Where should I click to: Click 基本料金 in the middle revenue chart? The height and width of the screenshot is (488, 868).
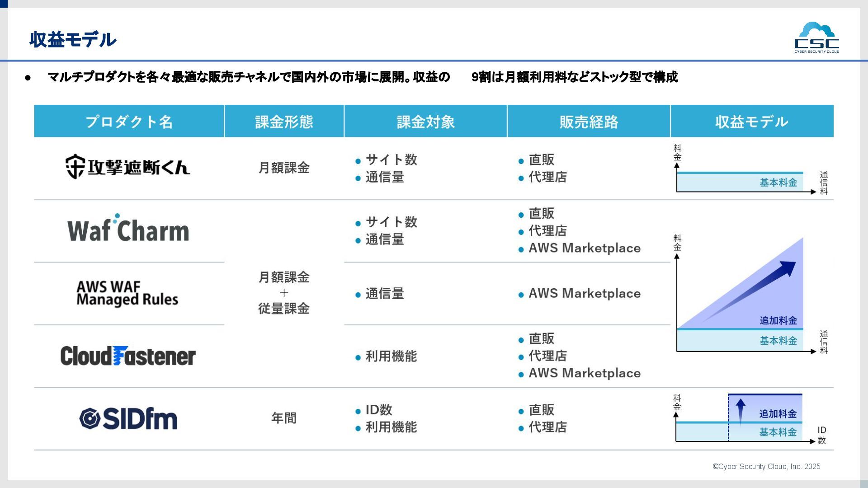point(778,341)
